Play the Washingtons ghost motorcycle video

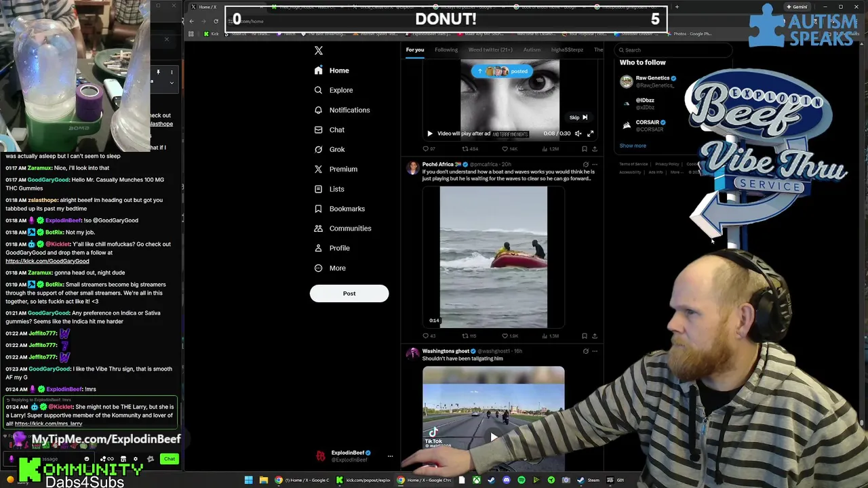click(x=494, y=437)
